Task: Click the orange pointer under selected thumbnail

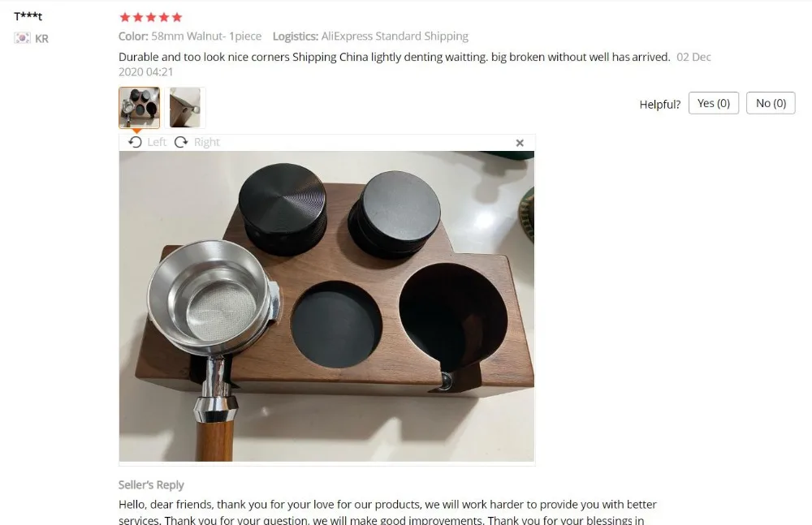Action: (x=136, y=131)
